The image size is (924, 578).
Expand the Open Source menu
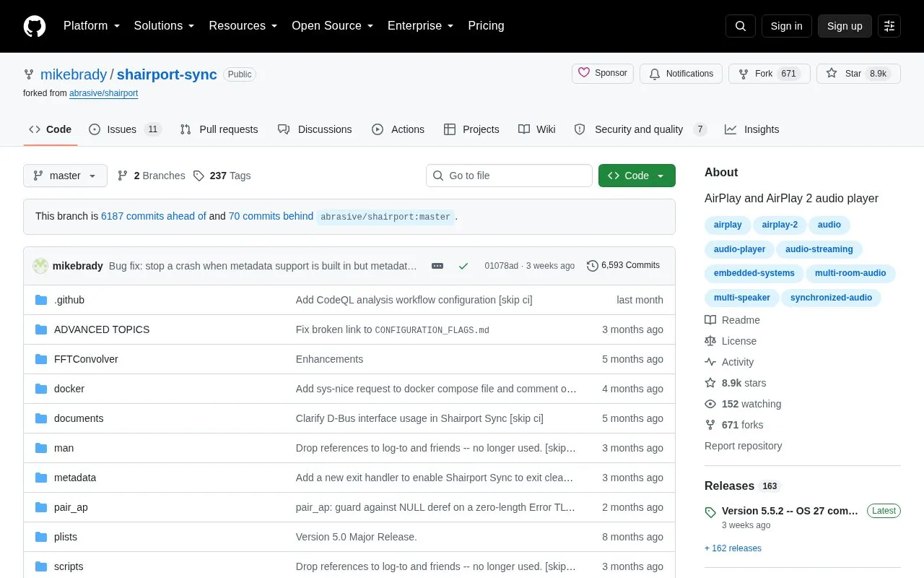point(333,26)
